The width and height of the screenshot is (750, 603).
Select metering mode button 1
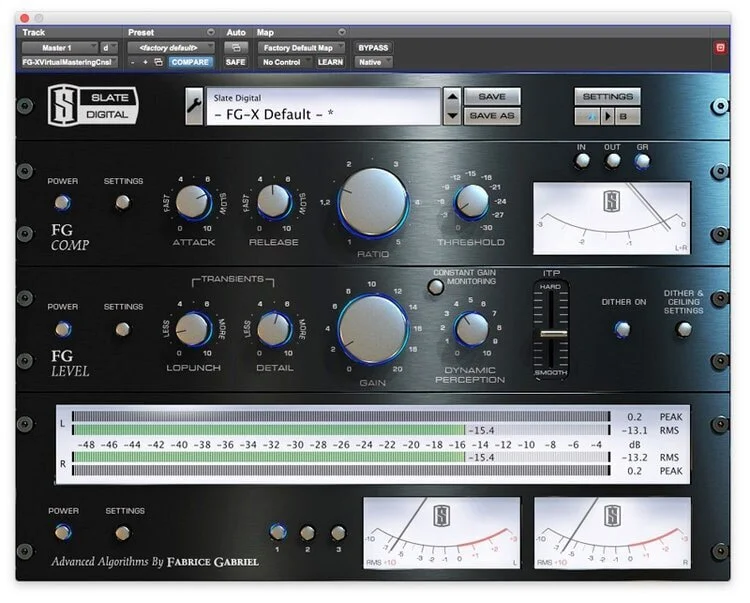[277, 532]
